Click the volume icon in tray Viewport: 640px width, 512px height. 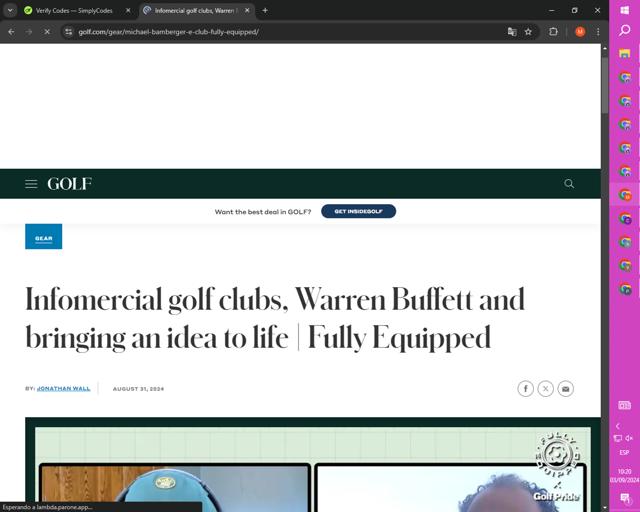(x=629, y=438)
